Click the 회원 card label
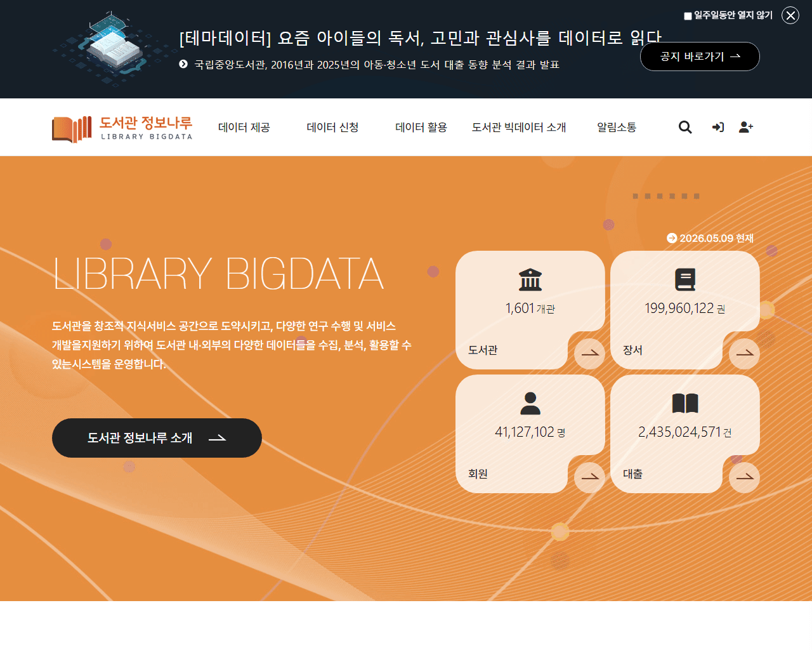 coord(478,474)
